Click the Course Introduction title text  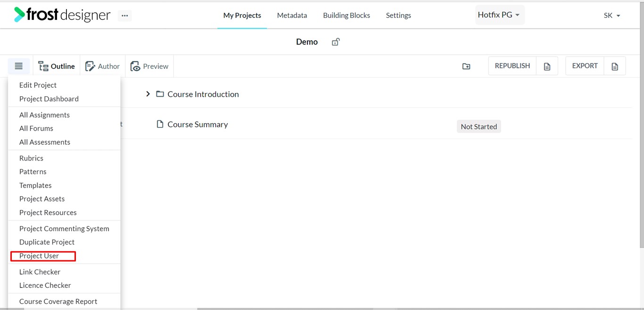click(x=203, y=94)
